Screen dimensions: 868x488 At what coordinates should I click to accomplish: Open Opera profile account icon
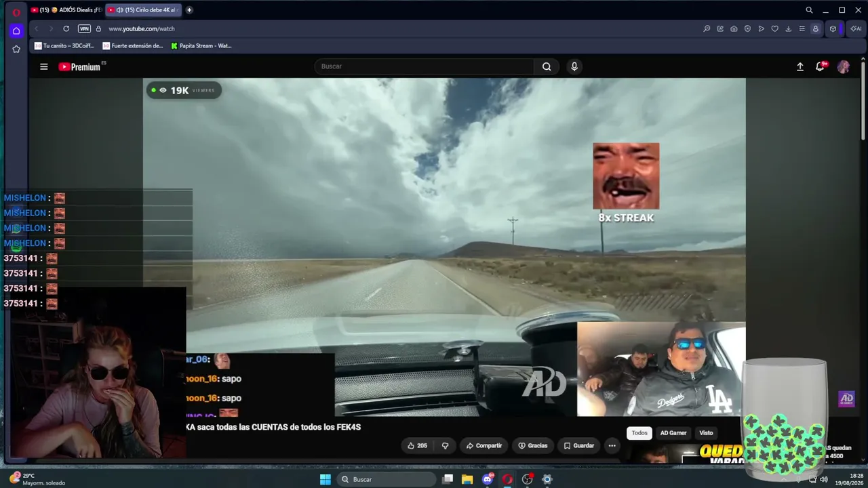[815, 28]
